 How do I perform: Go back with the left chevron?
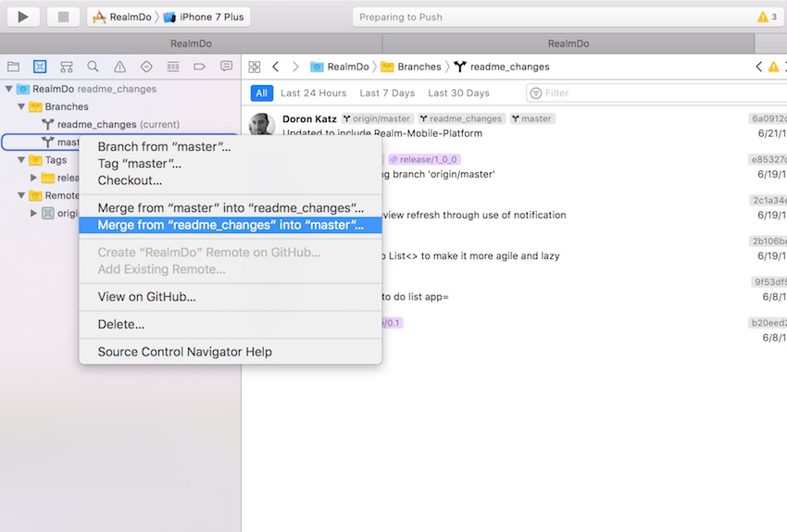pos(276,67)
